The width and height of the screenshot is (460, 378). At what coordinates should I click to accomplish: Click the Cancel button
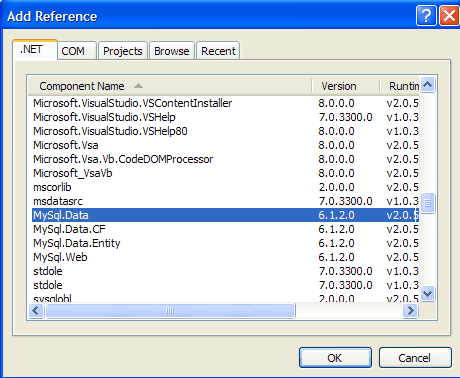point(415,358)
